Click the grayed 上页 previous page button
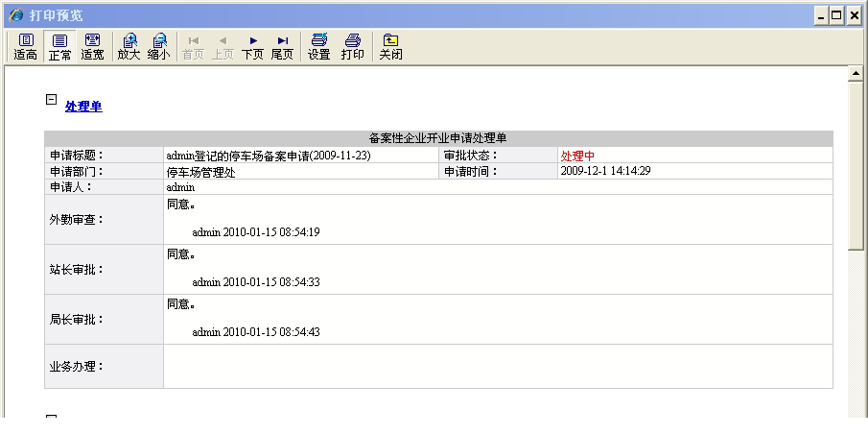 tap(223, 46)
